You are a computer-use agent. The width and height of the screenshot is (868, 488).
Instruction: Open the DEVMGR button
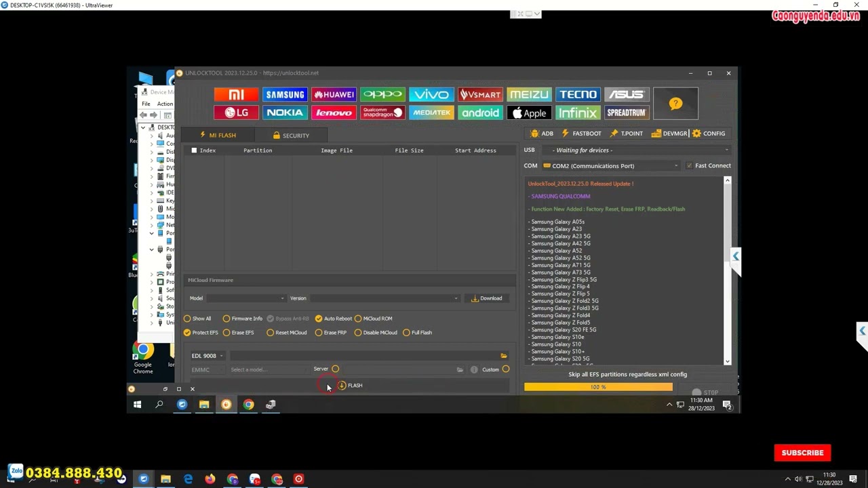pos(669,134)
